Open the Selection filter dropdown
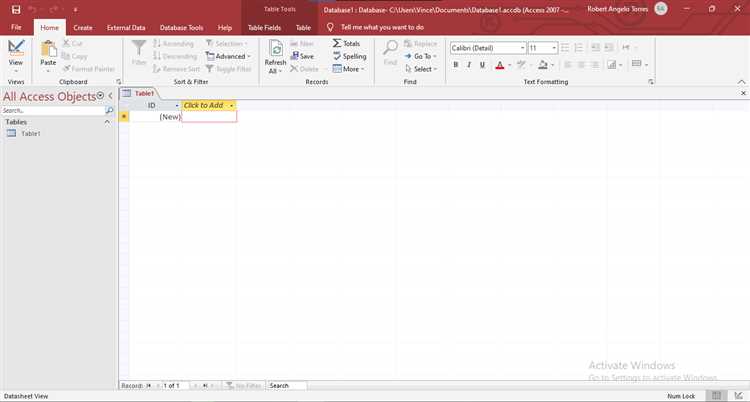 [227, 44]
